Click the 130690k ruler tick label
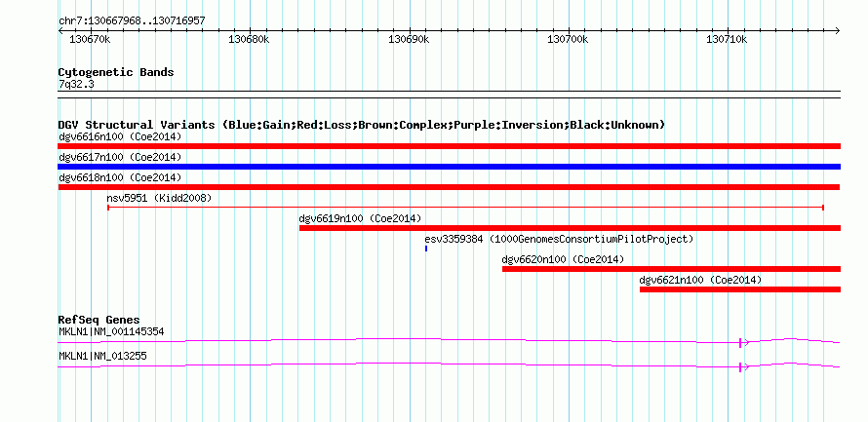 (x=409, y=39)
